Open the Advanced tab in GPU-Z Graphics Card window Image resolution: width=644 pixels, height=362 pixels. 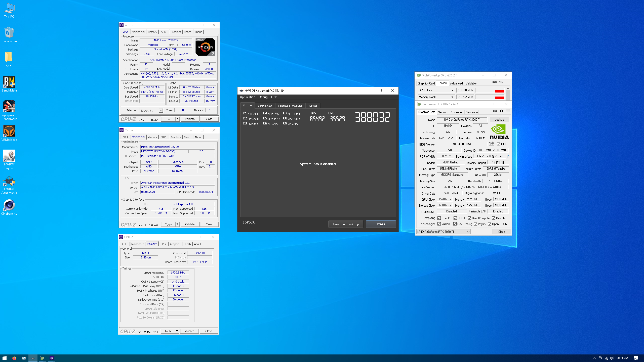(x=457, y=112)
